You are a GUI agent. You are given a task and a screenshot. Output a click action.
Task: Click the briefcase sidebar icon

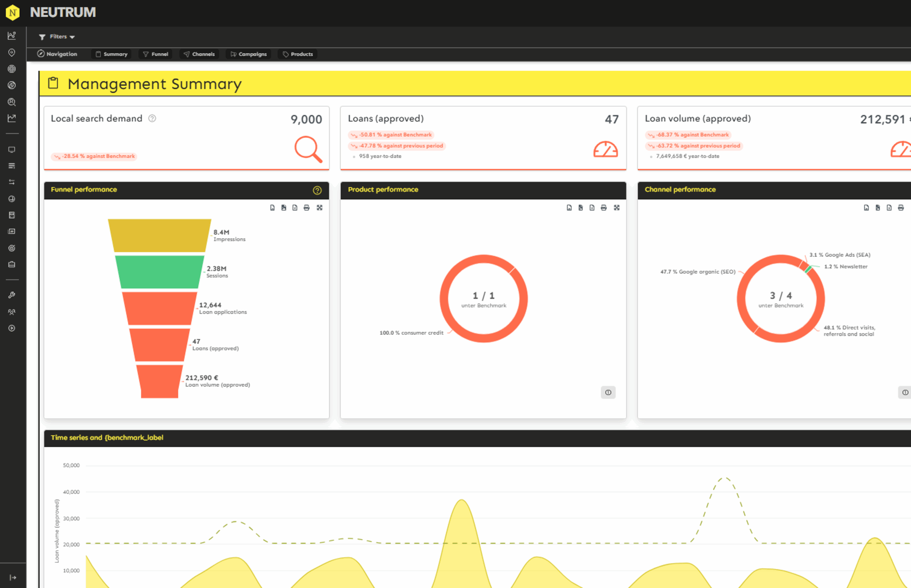pyautogui.click(x=12, y=264)
